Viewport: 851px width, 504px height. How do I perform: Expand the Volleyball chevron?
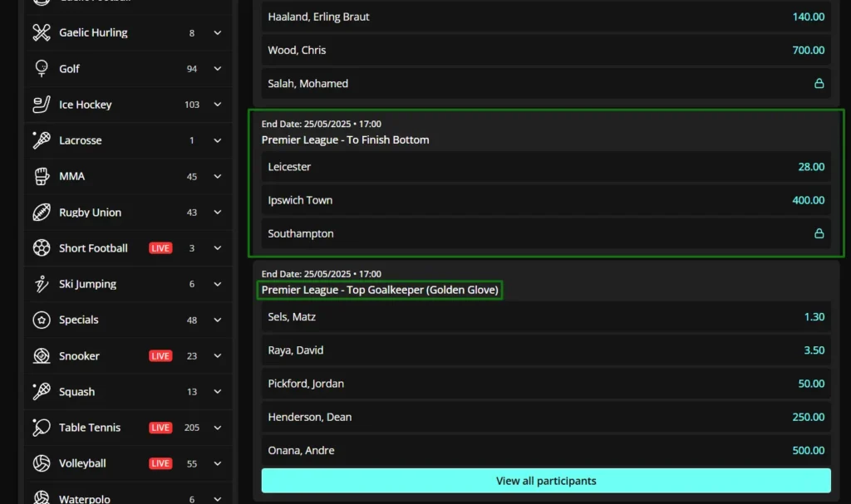tap(218, 464)
